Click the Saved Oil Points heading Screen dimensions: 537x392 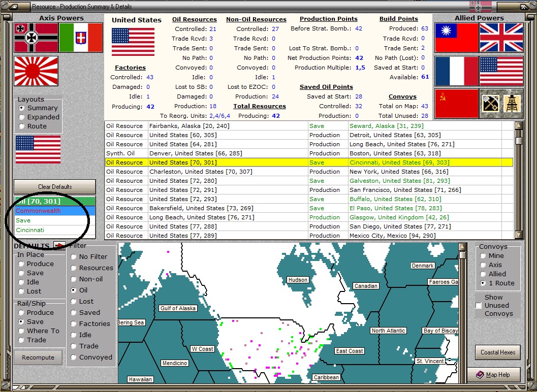pyautogui.click(x=326, y=87)
